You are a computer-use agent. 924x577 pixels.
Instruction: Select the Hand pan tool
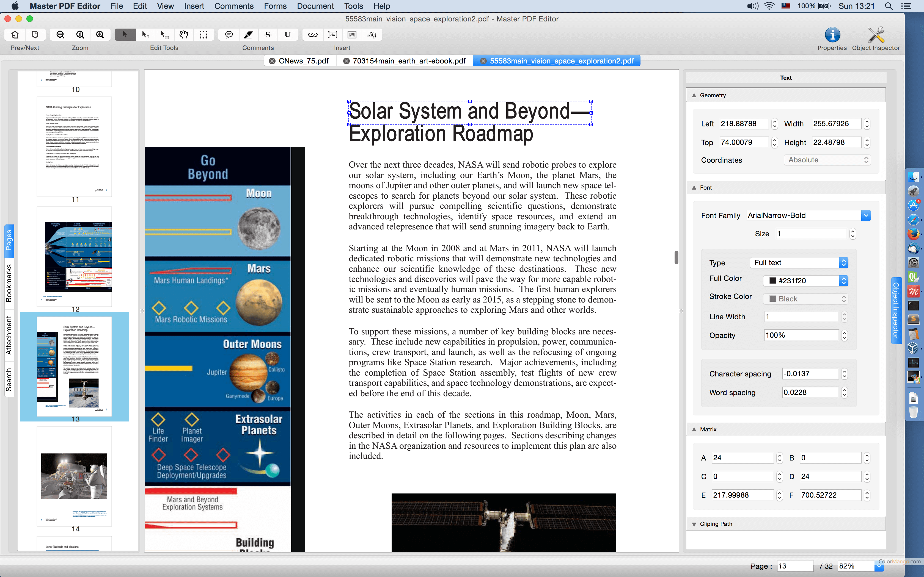click(184, 34)
